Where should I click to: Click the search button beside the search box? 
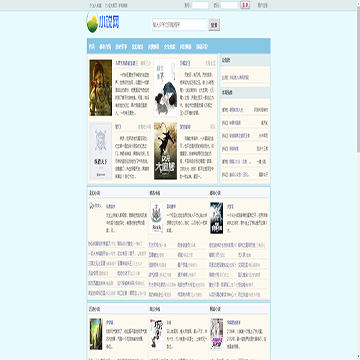[x=214, y=25]
